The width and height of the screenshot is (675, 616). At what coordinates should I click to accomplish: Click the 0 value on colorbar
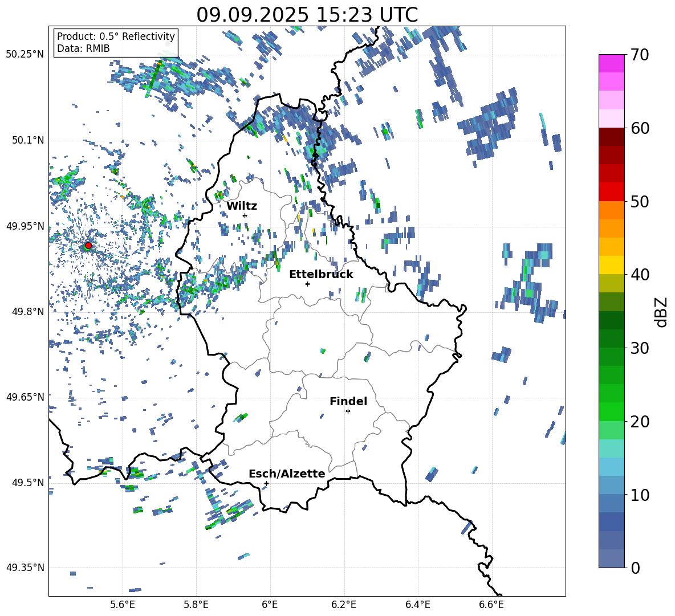635,568
